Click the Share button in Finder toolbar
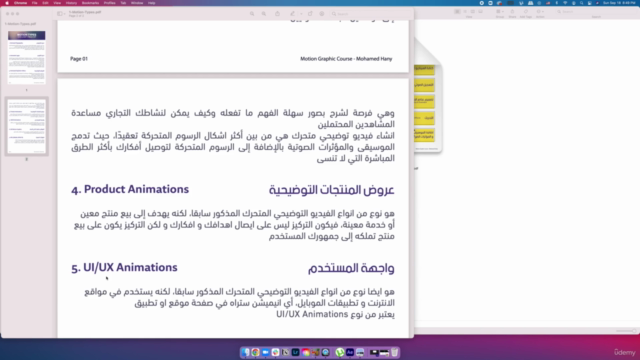Viewport: 640px width, 360px height. pyautogui.click(x=512, y=12)
